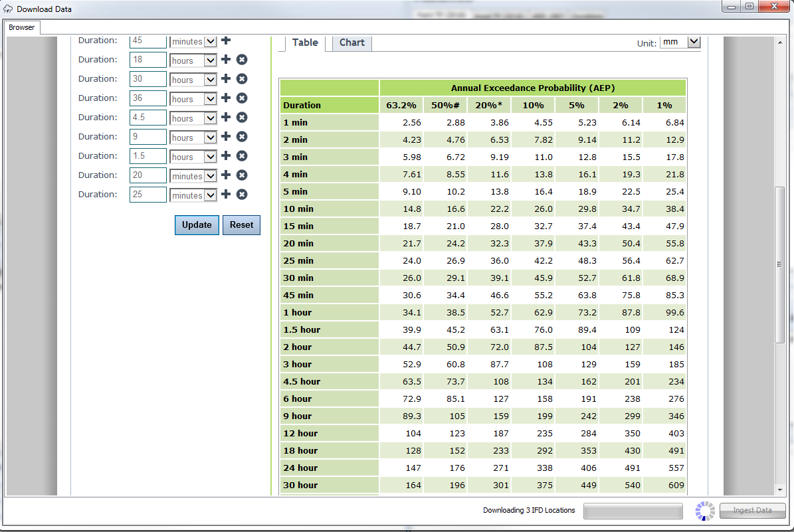Remove the 18 hours duration entry
The width and height of the screenshot is (794, 532).
click(241, 60)
